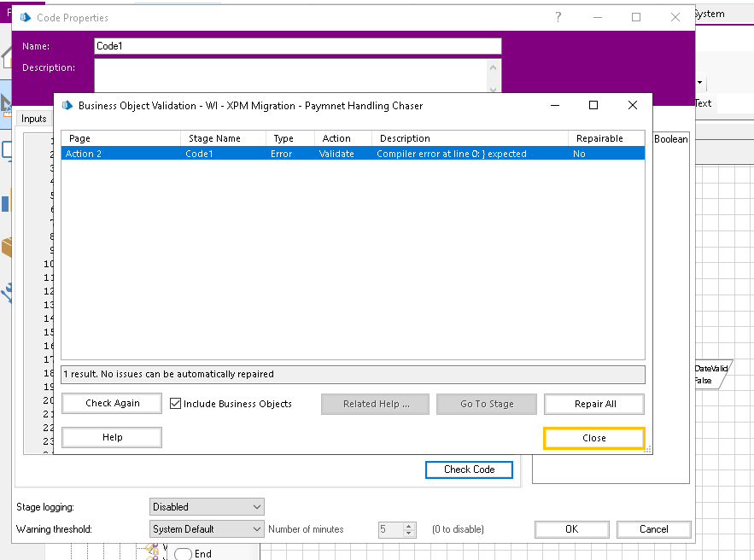754x560 pixels.
Task: Open Help in the validation dialog
Action: (112, 437)
